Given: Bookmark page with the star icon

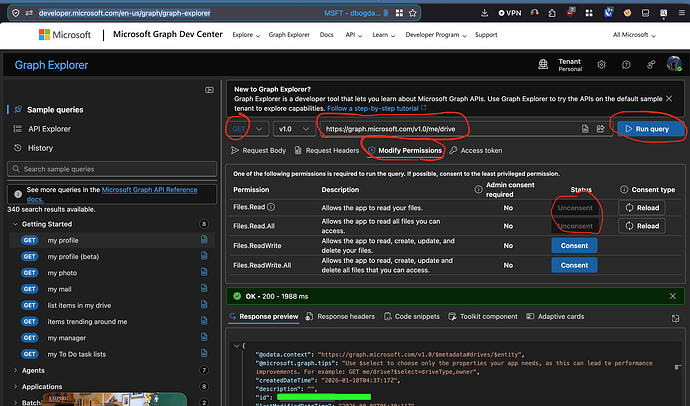Looking at the screenshot, I should pos(412,13).
